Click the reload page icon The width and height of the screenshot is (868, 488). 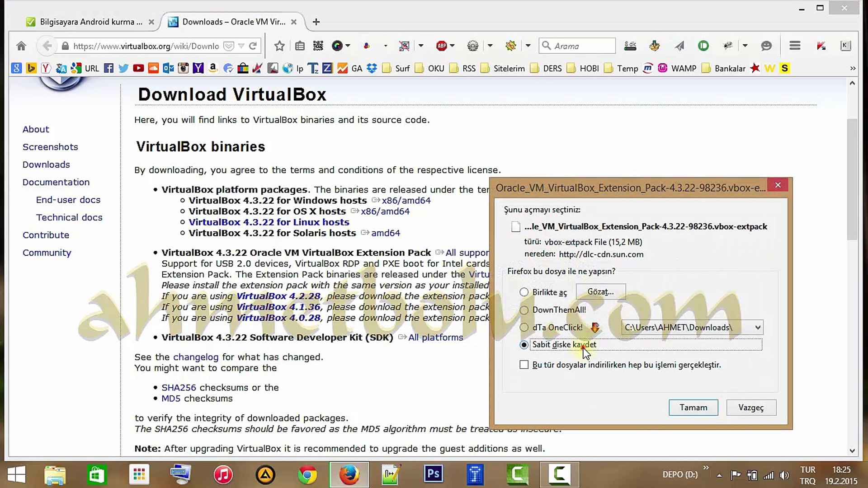253,46
